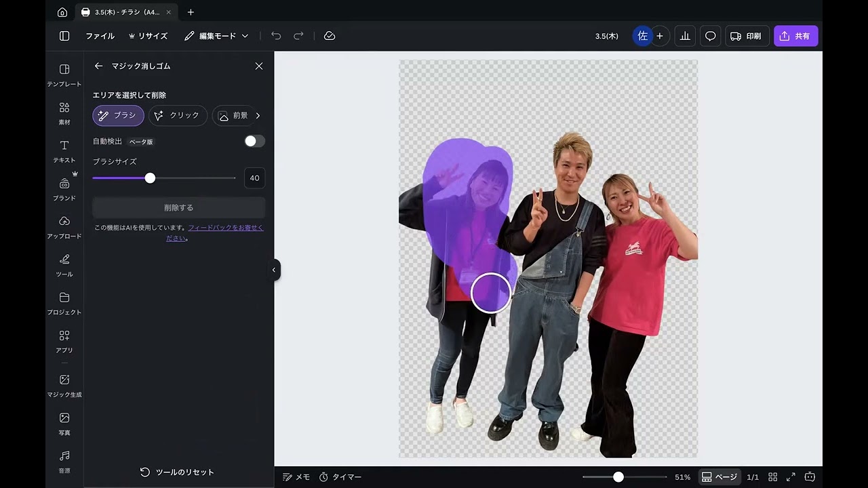Toggle the sidebar panel icon
The width and height of the screenshot is (868, 488).
(x=64, y=36)
